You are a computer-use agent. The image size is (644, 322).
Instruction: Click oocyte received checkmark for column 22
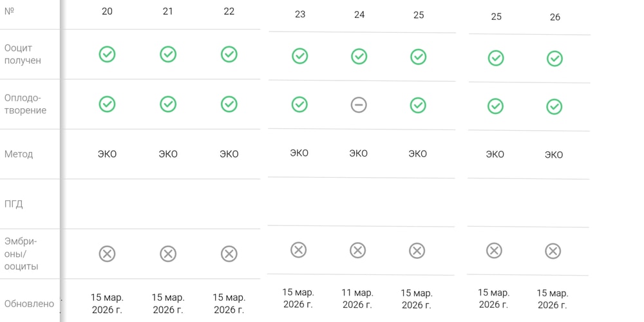coord(229,54)
